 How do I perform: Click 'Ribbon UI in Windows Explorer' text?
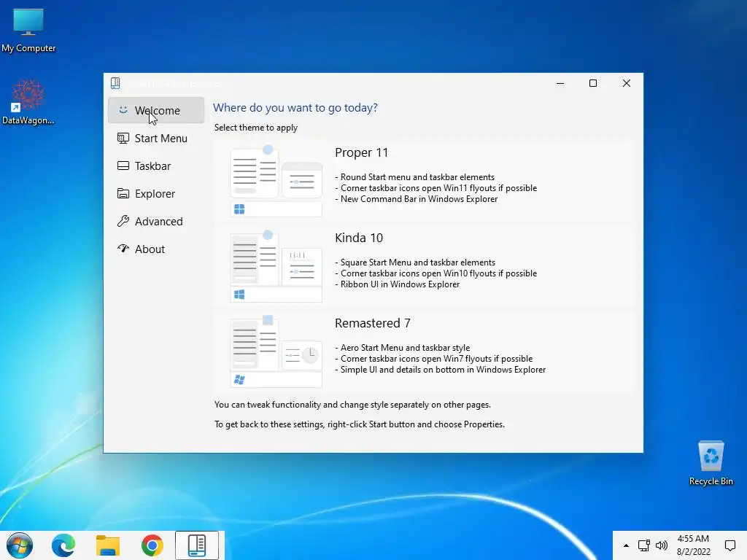(400, 284)
